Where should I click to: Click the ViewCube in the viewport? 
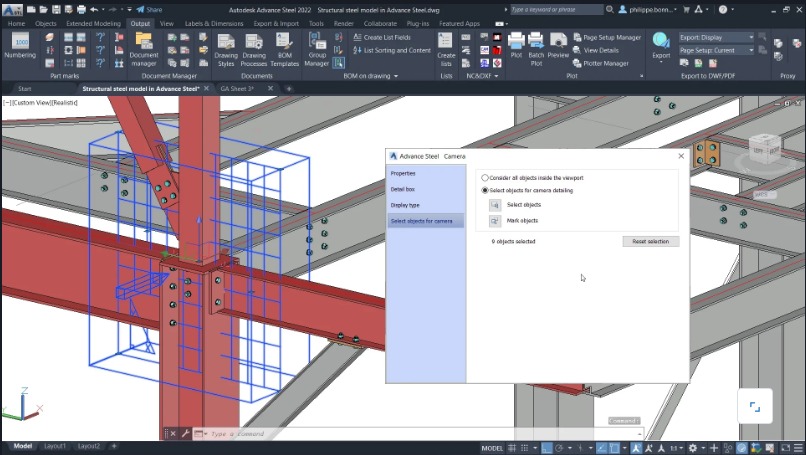pyautogui.click(x=764, y=149)
